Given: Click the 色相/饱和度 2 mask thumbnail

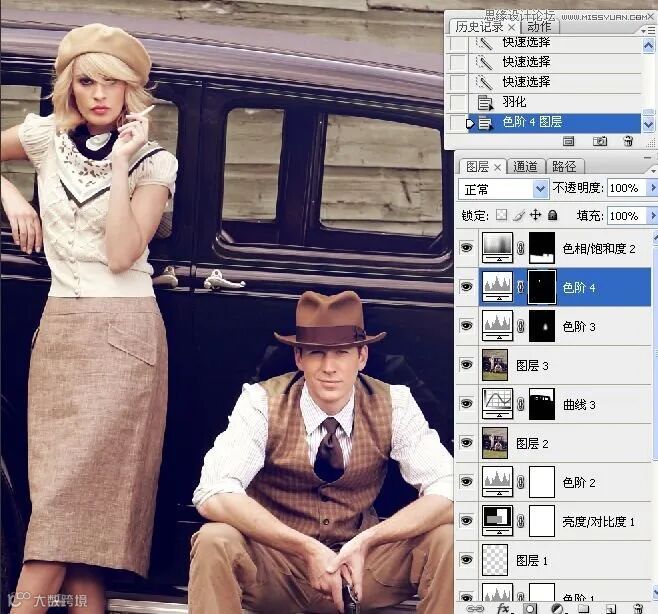Looking at the screenshot, I should point(542,248).
